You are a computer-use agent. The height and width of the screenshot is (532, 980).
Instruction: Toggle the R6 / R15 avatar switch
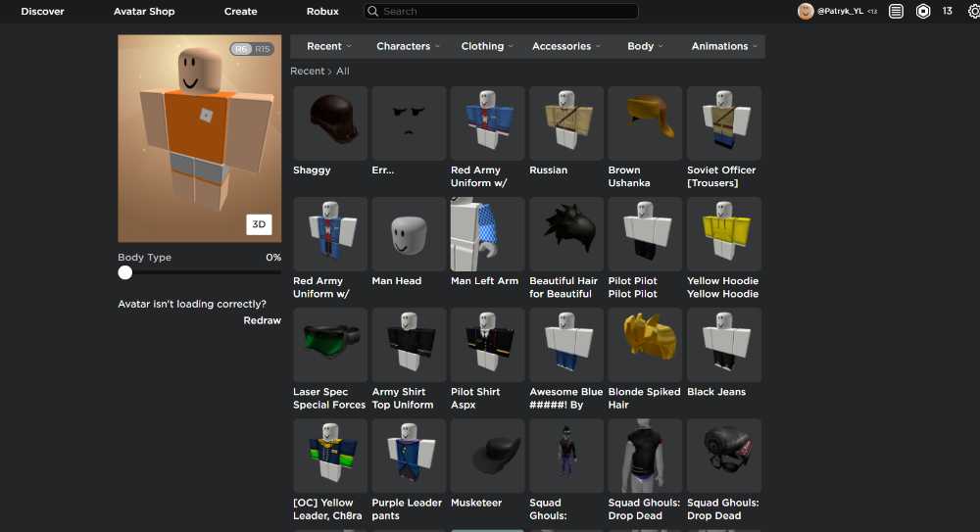pos(252,49)
